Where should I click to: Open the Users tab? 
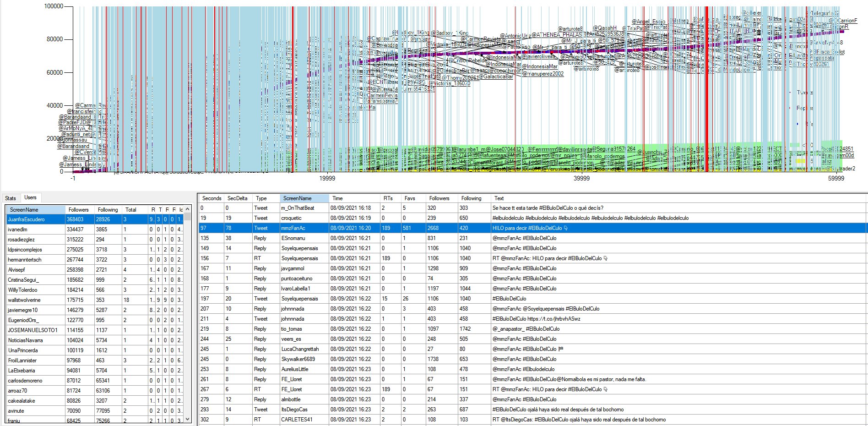coord(30,197)
